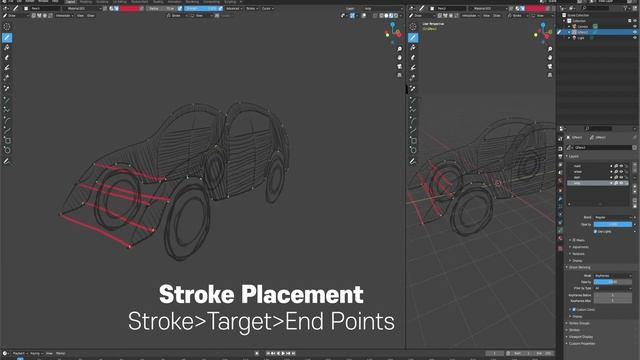Select the Line tool in left viewport
This screenshot has width=640, height=360.
tap(7, 100)
